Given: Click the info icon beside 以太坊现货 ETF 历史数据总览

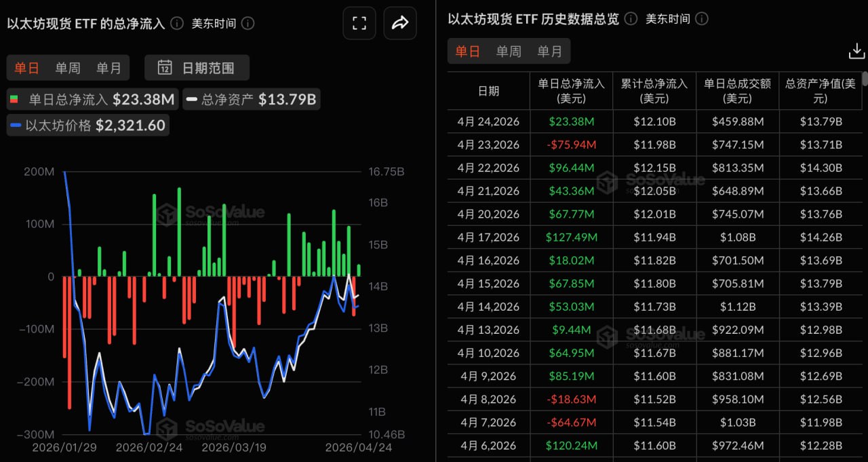Looking at the screenshot, I should click(630, 19).
